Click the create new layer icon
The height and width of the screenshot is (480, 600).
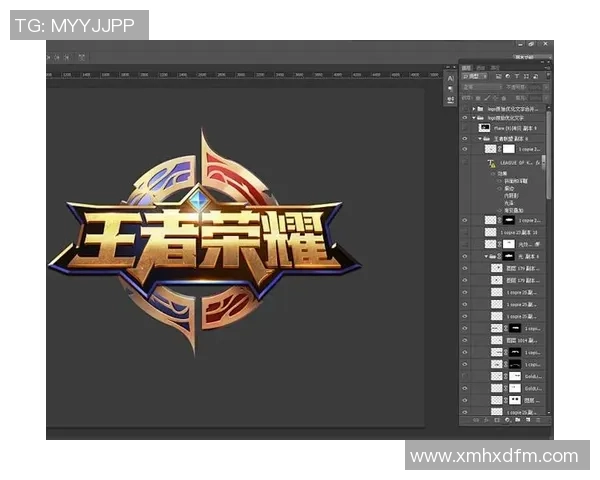point(528,420)
